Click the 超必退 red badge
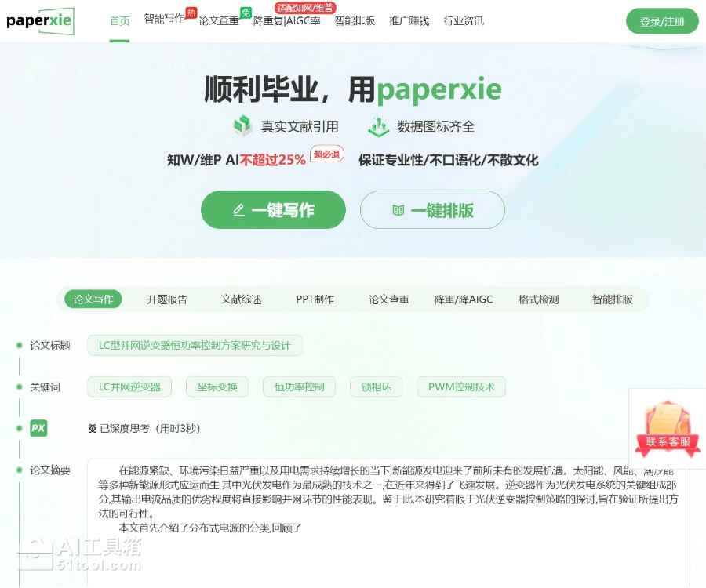This screenshot has width=706, height=588. (327, 154)
